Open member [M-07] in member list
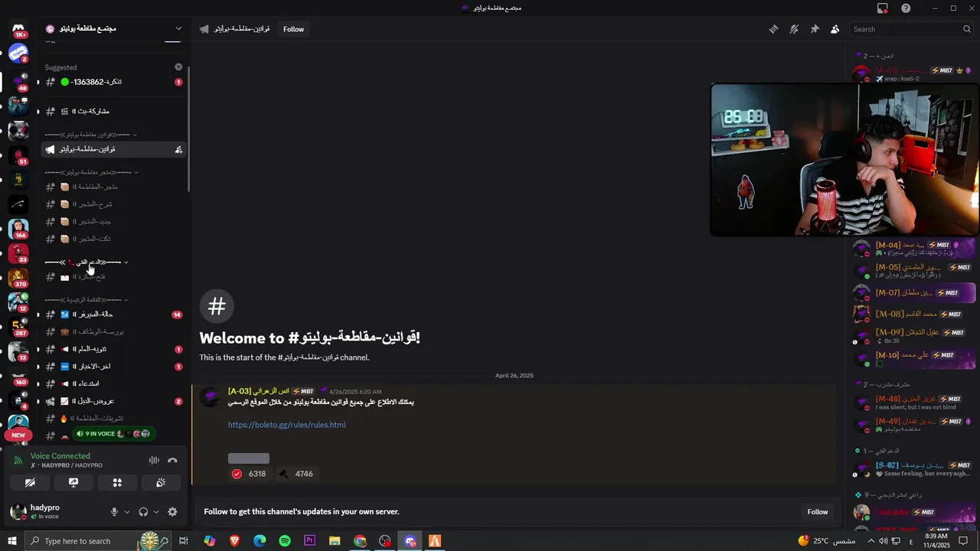980x551 pixels. (914, 292)
